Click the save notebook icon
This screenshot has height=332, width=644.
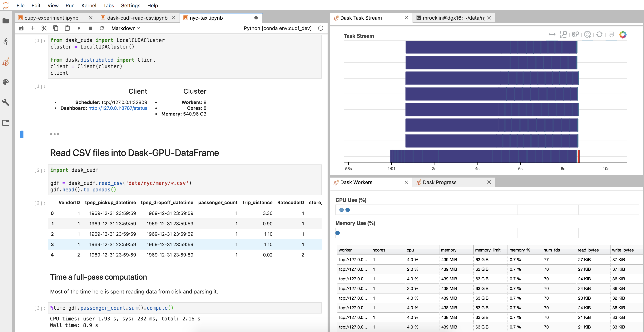click(x=21, y=28)
